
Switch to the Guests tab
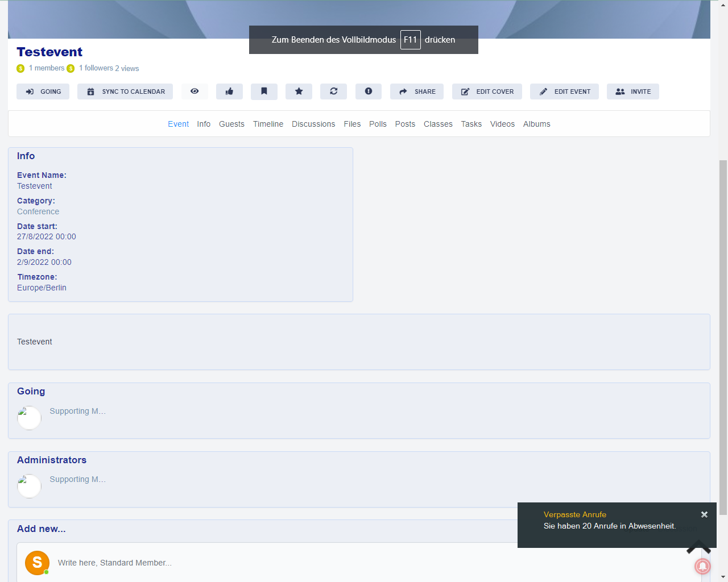pos(231,124)
